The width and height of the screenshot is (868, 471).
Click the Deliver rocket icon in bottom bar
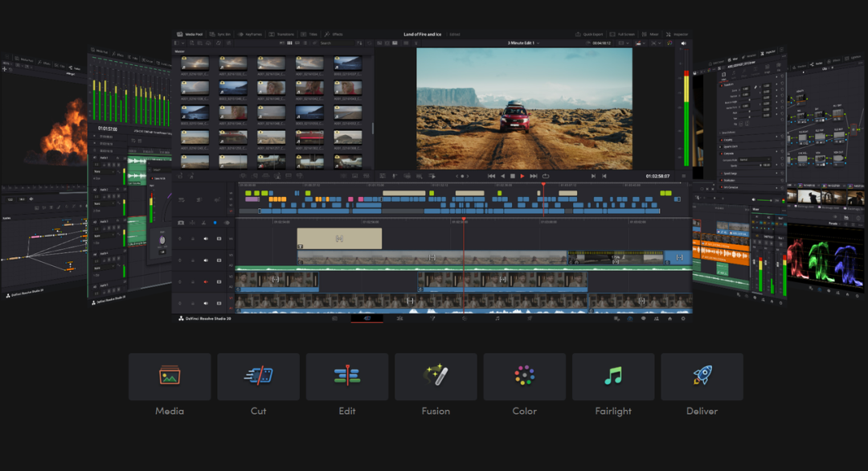point(530,318)
